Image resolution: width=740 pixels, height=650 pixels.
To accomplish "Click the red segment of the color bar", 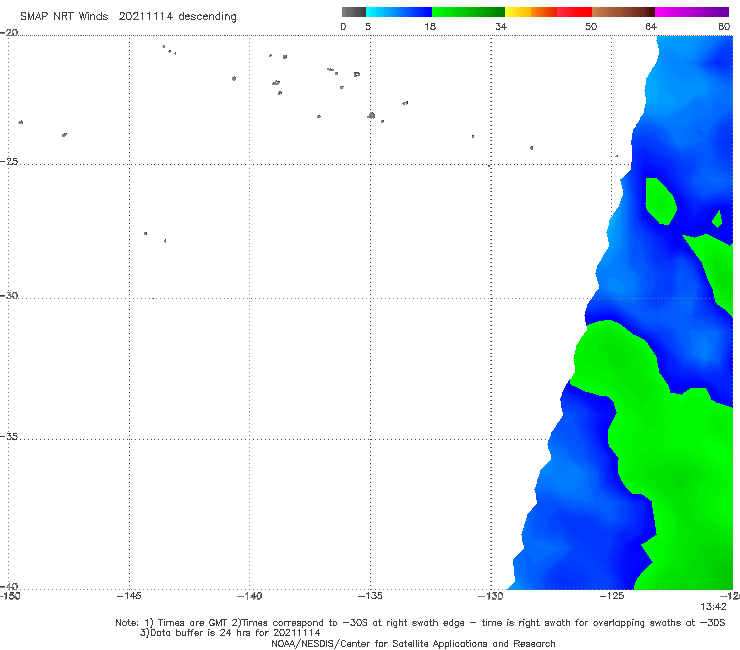I will click(574, 12).
